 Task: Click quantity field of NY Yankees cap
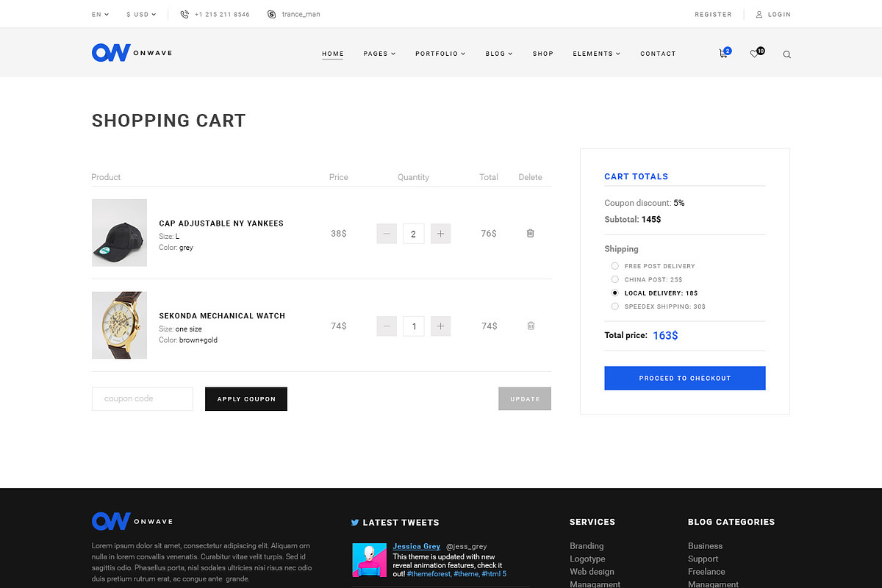414,234
